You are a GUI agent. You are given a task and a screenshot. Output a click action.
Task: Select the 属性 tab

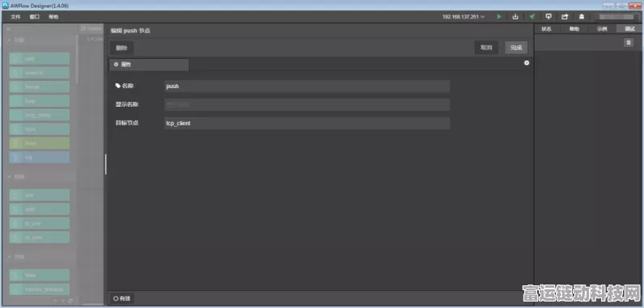(149, 65)
